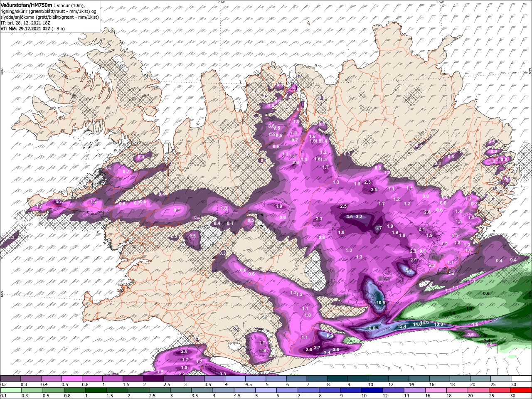Click the 15W longitude label

[440, 2]
